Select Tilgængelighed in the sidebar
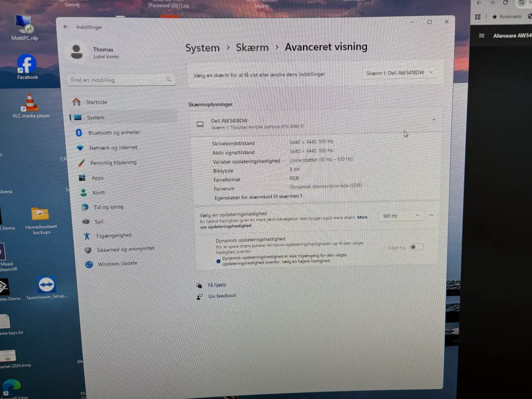Image resolution: width=532 pixels, height=399 pixels. coord(113,236)
